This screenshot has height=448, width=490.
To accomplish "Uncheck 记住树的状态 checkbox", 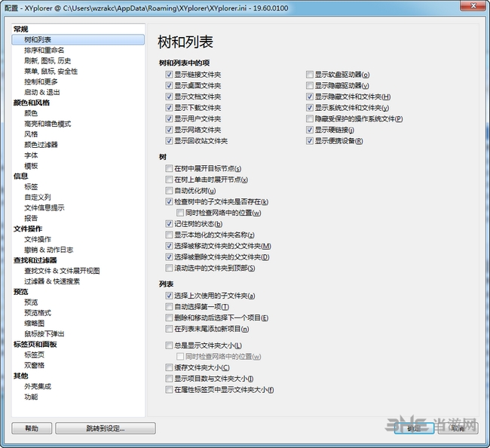I will [x=169, y=224].
